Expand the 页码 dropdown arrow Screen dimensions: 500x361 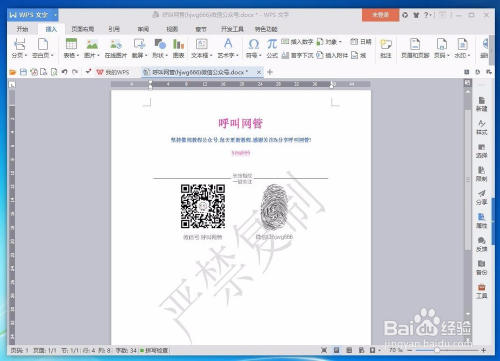tap(448, 55)
